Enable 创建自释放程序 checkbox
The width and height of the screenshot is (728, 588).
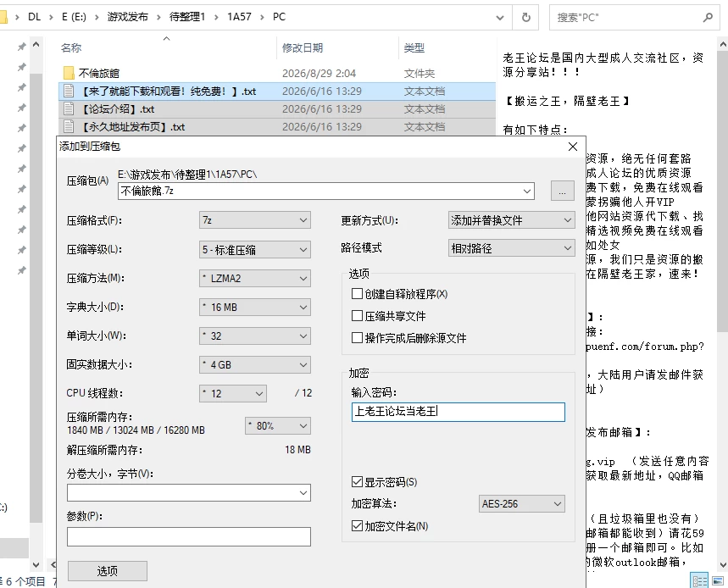click(357, 294)
